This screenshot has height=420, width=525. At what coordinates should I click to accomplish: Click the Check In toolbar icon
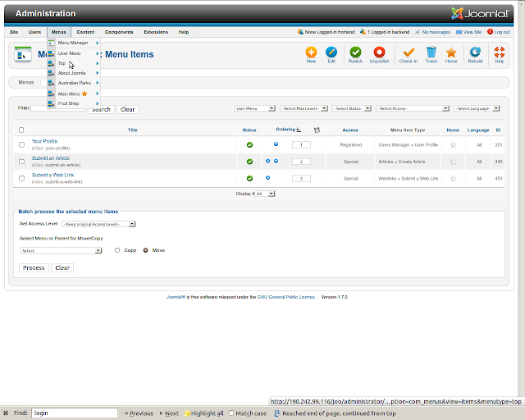pyautogui.click(x=409, y=52)
